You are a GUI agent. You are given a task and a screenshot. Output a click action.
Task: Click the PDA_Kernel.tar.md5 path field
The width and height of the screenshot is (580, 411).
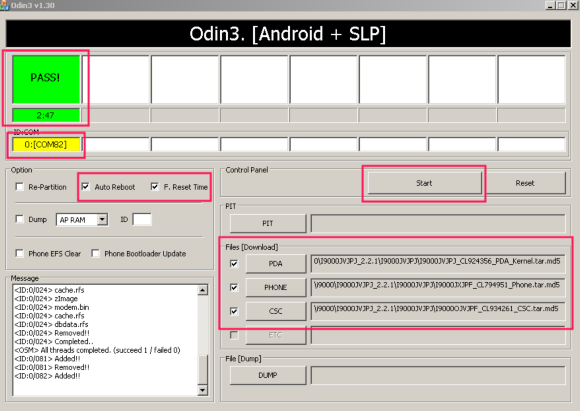[x=438, y=264]
